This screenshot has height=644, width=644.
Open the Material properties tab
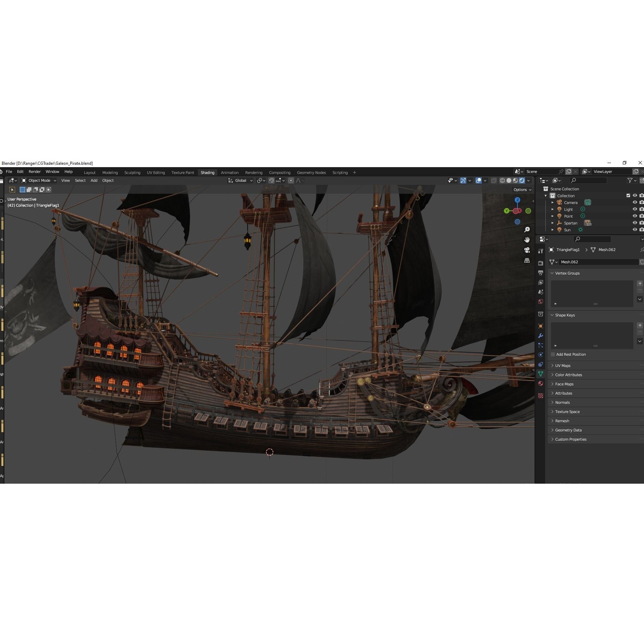[541, 380]
